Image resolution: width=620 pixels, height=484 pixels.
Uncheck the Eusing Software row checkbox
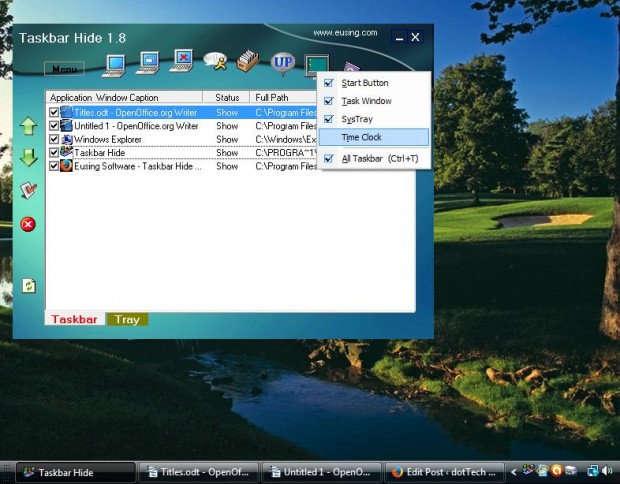click(x=54, y=166)
